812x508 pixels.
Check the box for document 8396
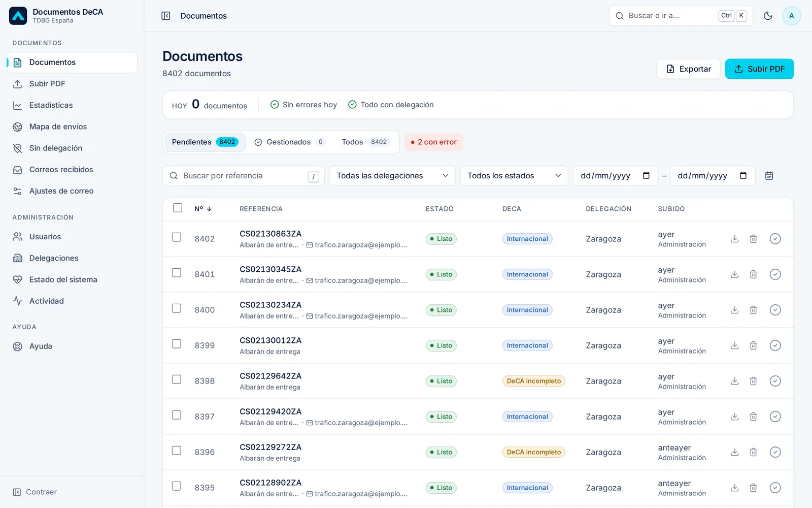click(177, 451)
